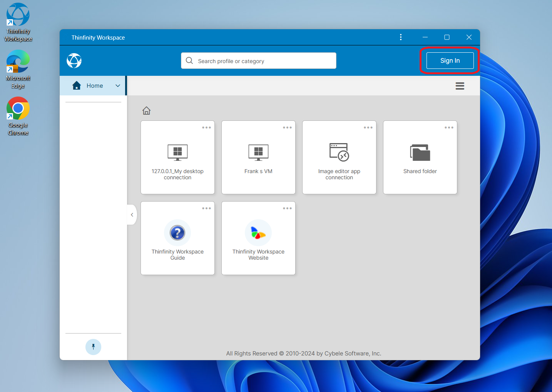
Task: Collapse the left sidebar panel arrow
Action: point(132,215)
